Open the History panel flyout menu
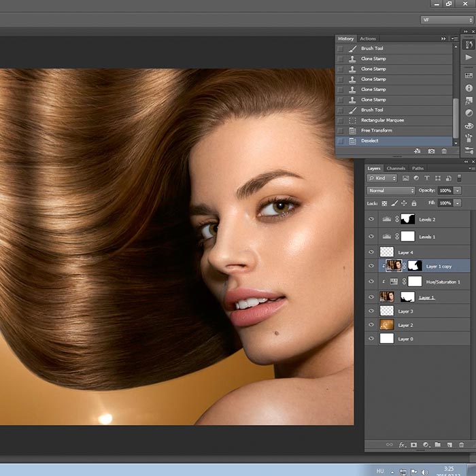This screenshot has width=476, height=476. point(454,39)
